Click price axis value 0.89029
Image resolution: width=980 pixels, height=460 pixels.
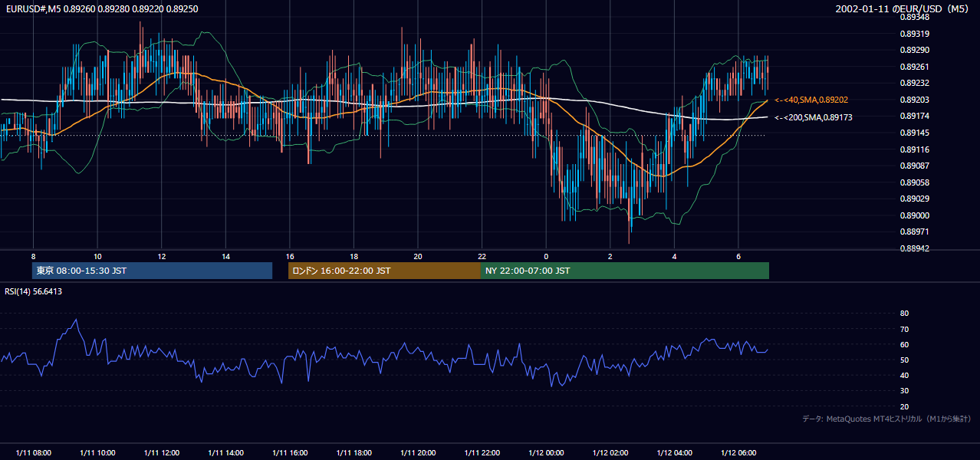click(915, 199)
